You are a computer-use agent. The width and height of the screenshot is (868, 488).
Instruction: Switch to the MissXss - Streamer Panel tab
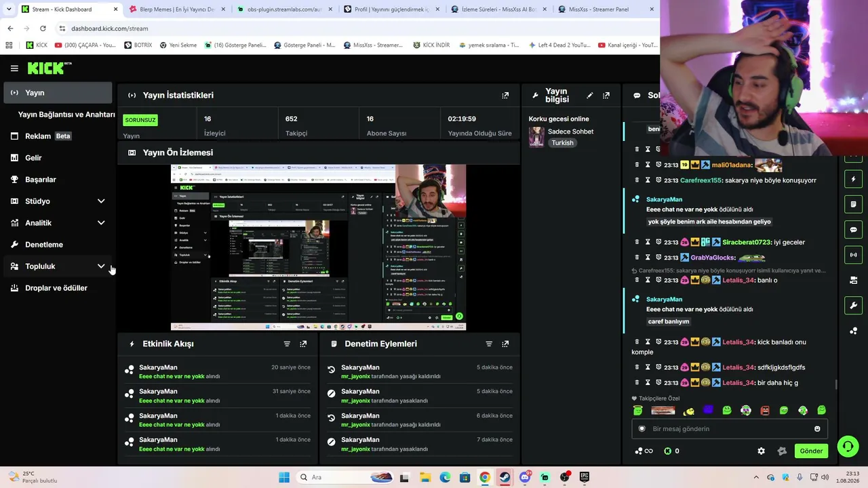point(605,9)
